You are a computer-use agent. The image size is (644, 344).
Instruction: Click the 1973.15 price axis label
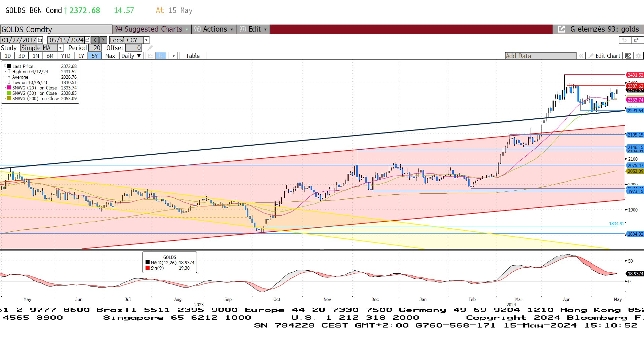pos(635,191)
